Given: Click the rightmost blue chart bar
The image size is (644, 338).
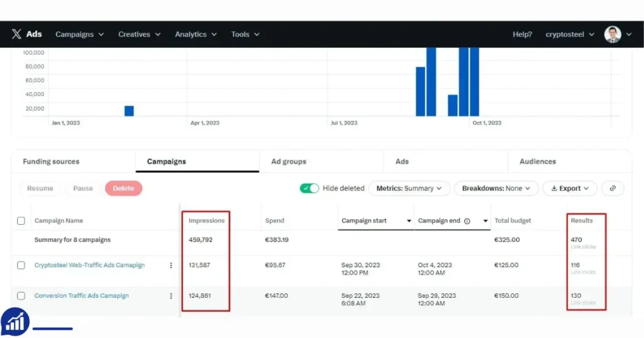Looking at the screenshot, I should 474,82.
